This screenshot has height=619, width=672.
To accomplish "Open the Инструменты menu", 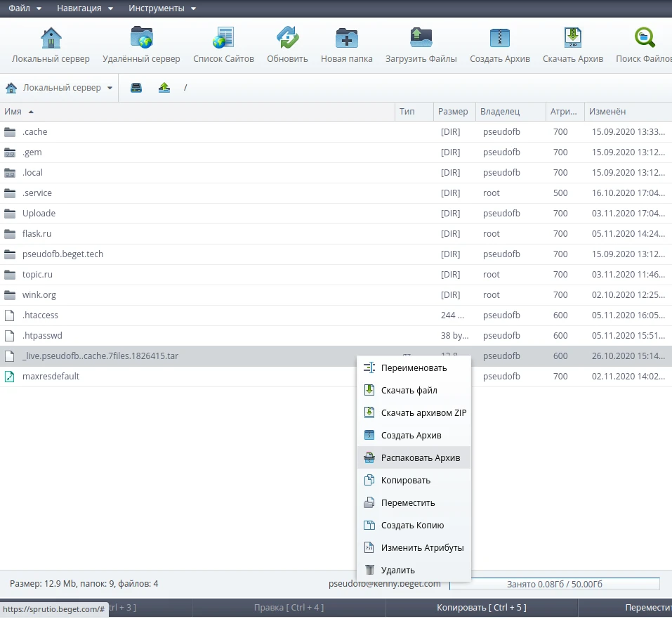I will click(162, 8).
